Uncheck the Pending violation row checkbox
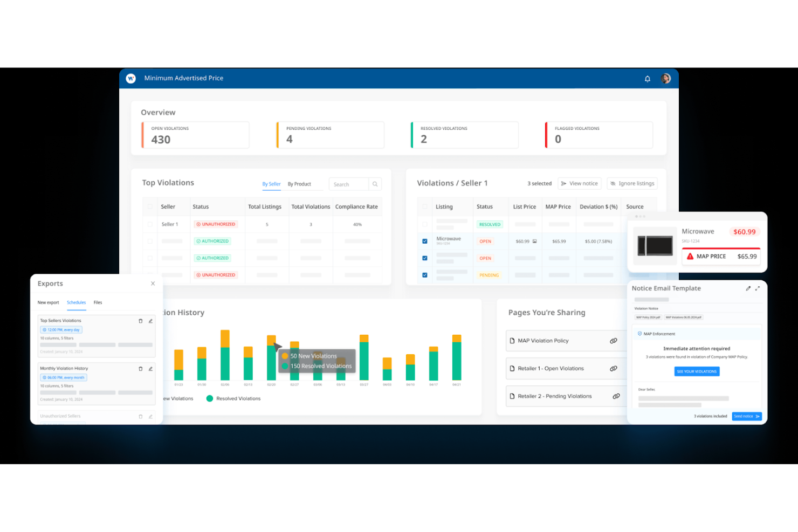798x532 pixels. [424, 275]
